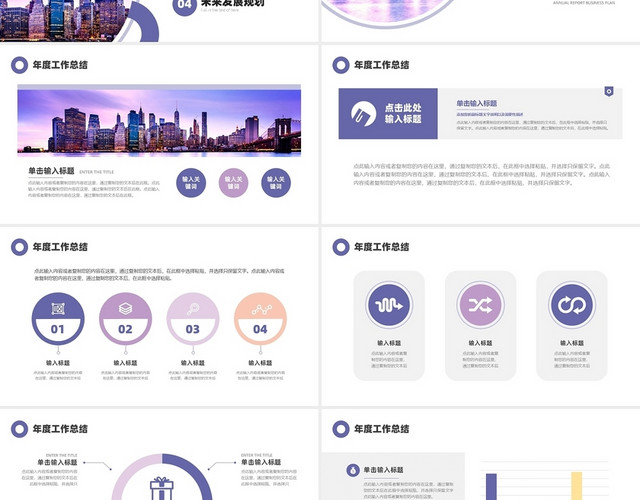Select the shuffle arrows icon circle
This screenshot has height=500, width=640.
click(480, 305)
